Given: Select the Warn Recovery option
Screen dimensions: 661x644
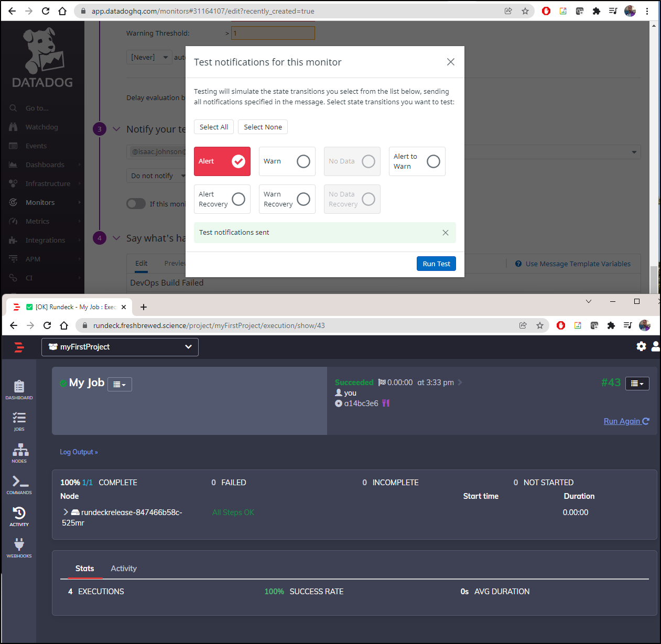Looking at the screenshot, I should coord(287,199).
